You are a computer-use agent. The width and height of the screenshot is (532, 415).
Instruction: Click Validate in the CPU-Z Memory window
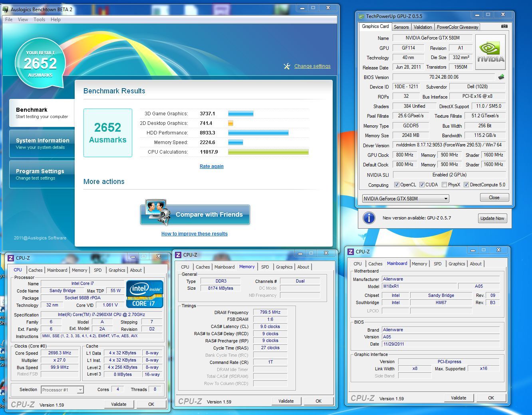[286, 401]
